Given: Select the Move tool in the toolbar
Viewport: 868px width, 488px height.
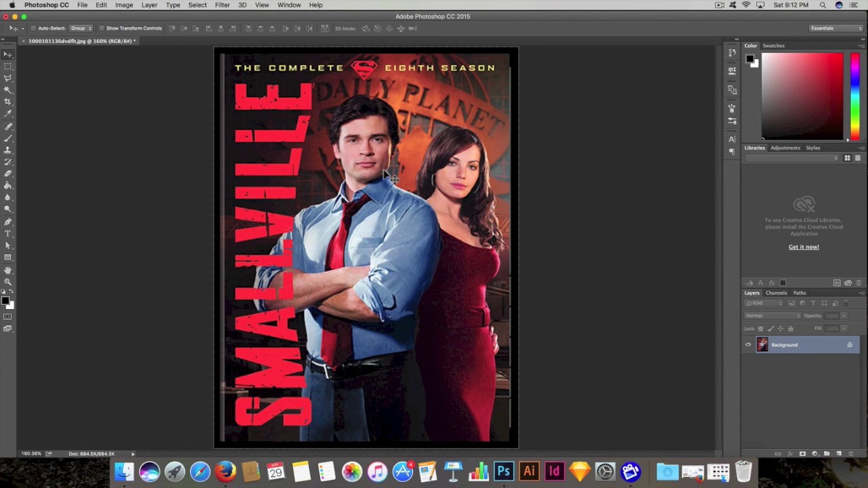Looking at the screenshot, I should tap(7, 54).
